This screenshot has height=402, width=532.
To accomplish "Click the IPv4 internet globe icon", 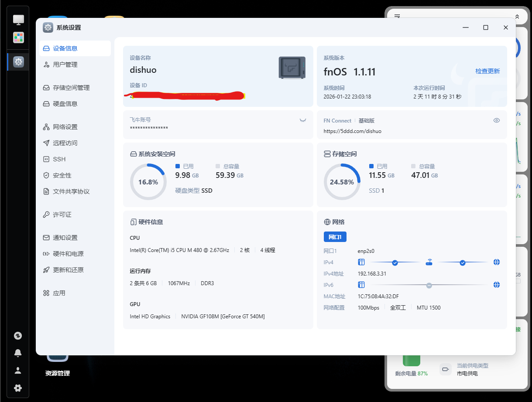I will (x=497, y=262).
